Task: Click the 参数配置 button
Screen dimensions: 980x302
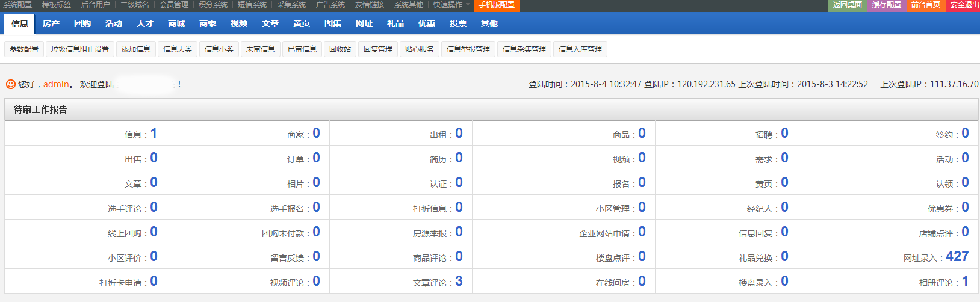Action: pos(24,49)
